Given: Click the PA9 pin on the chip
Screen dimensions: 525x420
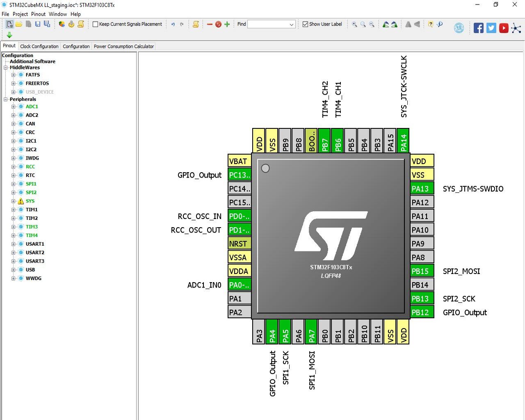Looking at the screenshot, I should click(422, 244).
